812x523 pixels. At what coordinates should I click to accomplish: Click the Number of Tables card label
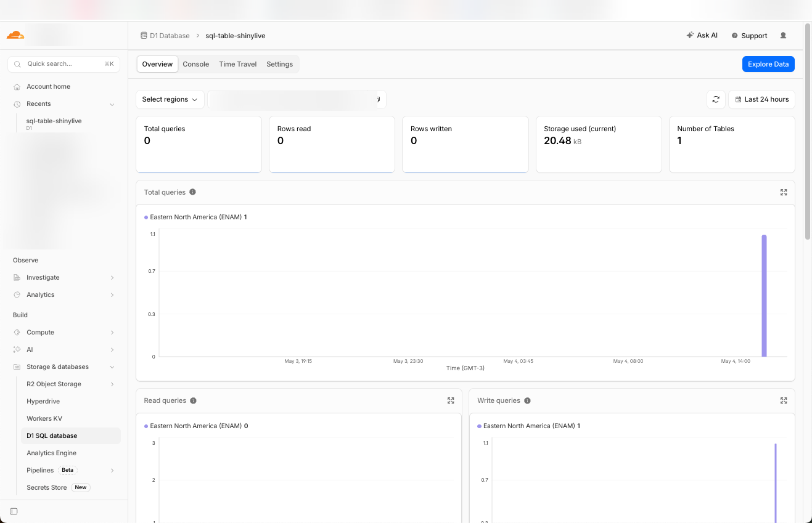tap(705, 129)
